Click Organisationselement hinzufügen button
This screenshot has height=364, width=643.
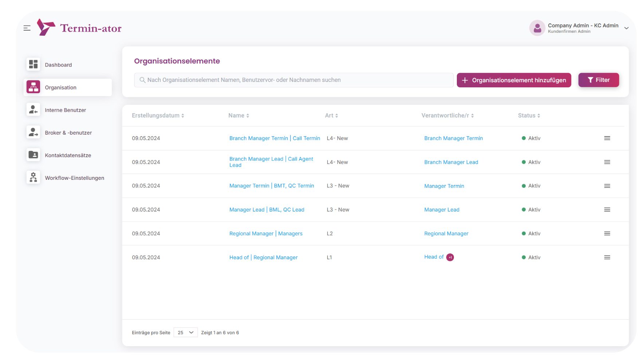tap(514, 80)
